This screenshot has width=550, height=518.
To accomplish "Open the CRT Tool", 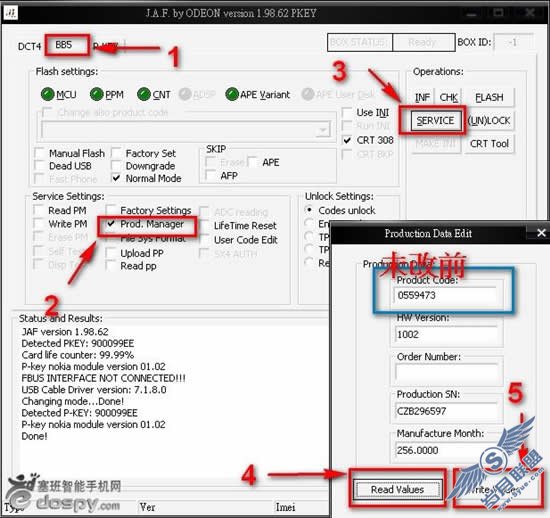I will click(x=489, y=144).
